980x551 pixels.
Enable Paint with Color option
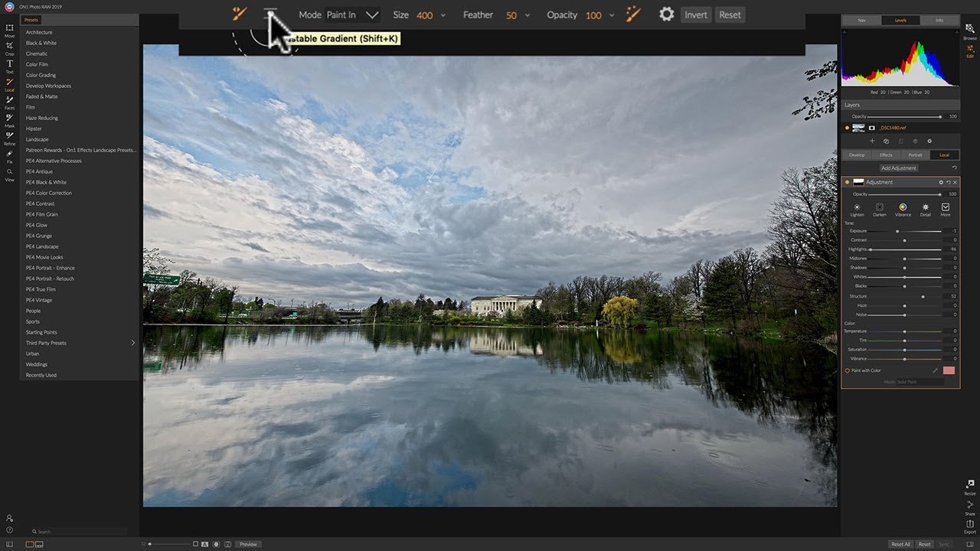tap(848, 370)
